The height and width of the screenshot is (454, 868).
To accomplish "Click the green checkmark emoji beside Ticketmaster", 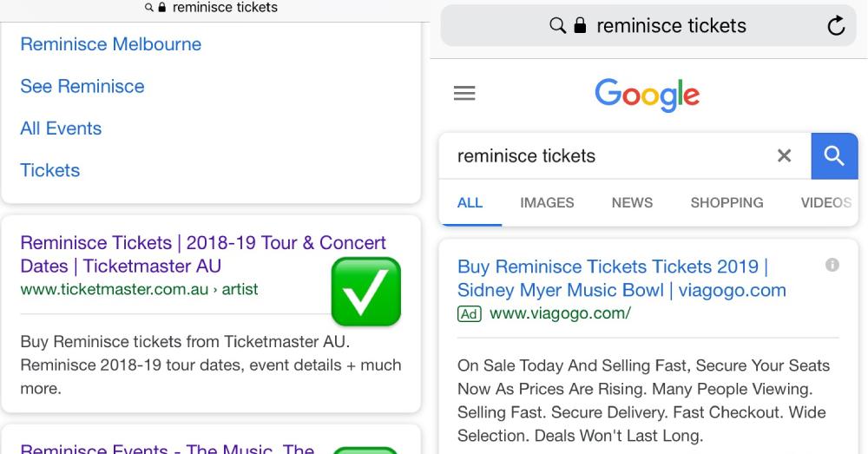I will click(366, 292).
